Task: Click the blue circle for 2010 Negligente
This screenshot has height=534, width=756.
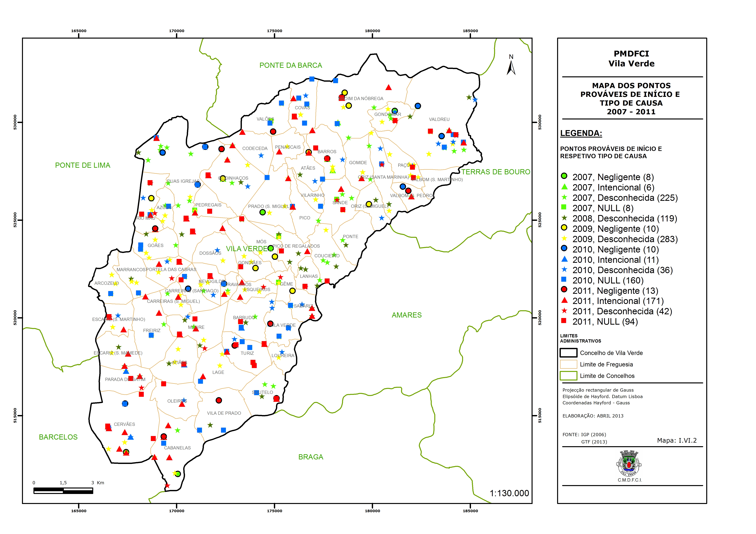Action: click(x=564, y=248)
